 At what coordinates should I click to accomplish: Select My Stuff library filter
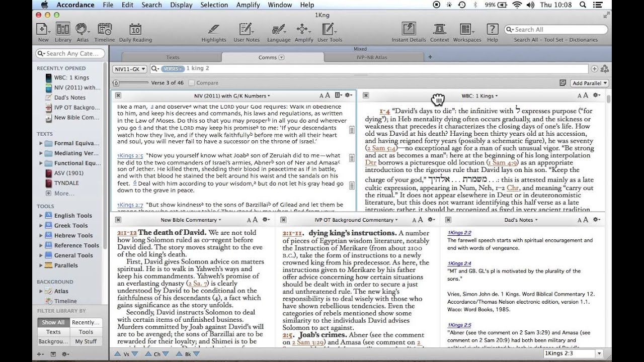pos(86,341)
